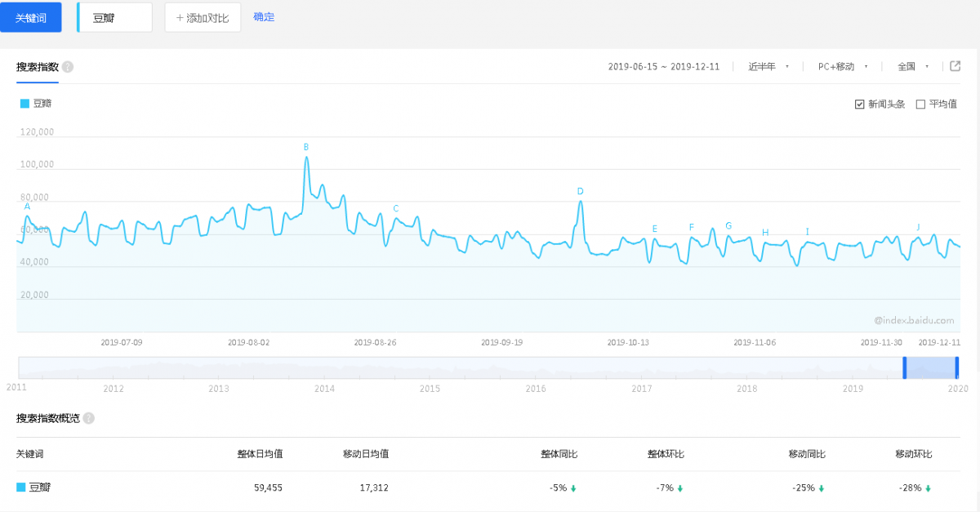Image resolution: width=980 pixels, height=512 pixels.
Task: Toggle the 豆瓣 legend swatch in chart
Action: pos(24,104)
